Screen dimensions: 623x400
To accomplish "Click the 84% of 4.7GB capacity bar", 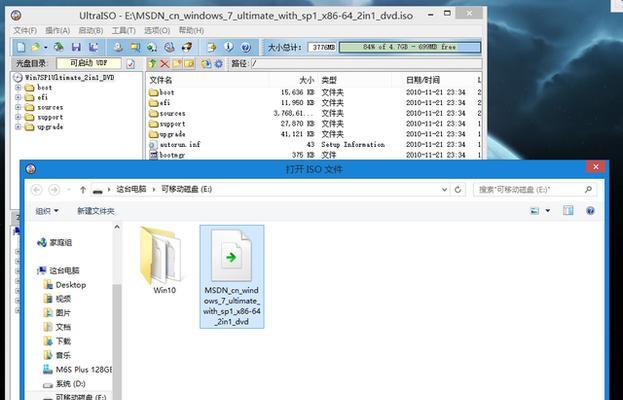I will 410,47.
